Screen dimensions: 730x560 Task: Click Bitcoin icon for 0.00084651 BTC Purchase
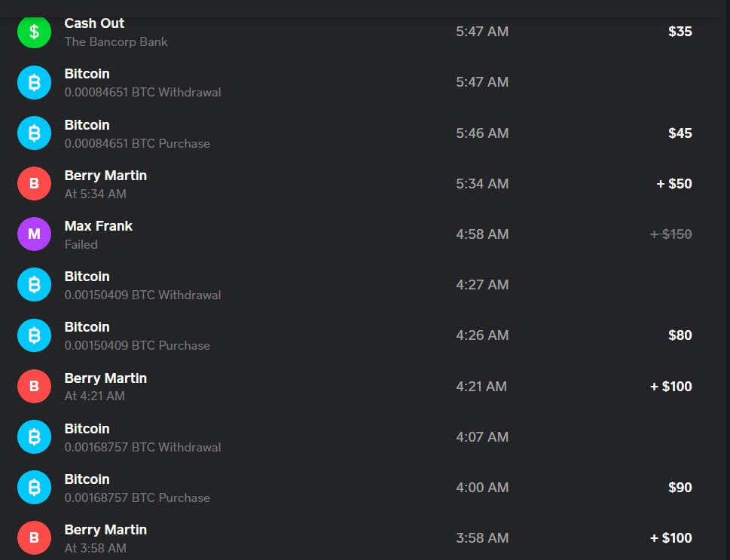(34, 133)
